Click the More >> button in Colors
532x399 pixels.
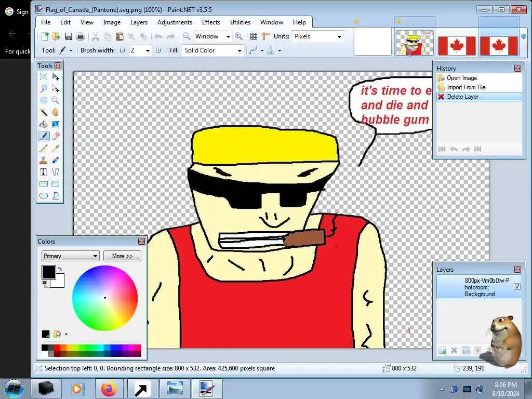tap(122, 256)
